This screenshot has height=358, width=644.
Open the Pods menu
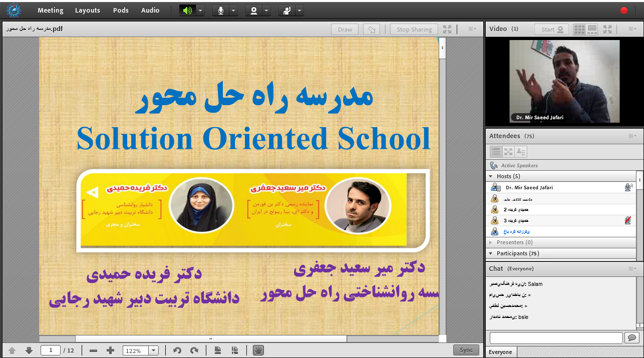(121, 10)
